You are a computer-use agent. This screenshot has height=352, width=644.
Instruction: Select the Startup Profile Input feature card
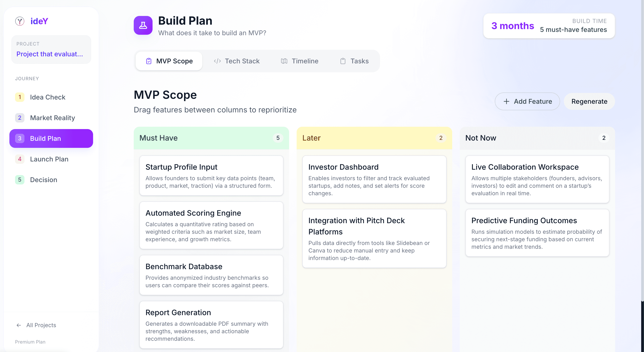tap(211, 176)
